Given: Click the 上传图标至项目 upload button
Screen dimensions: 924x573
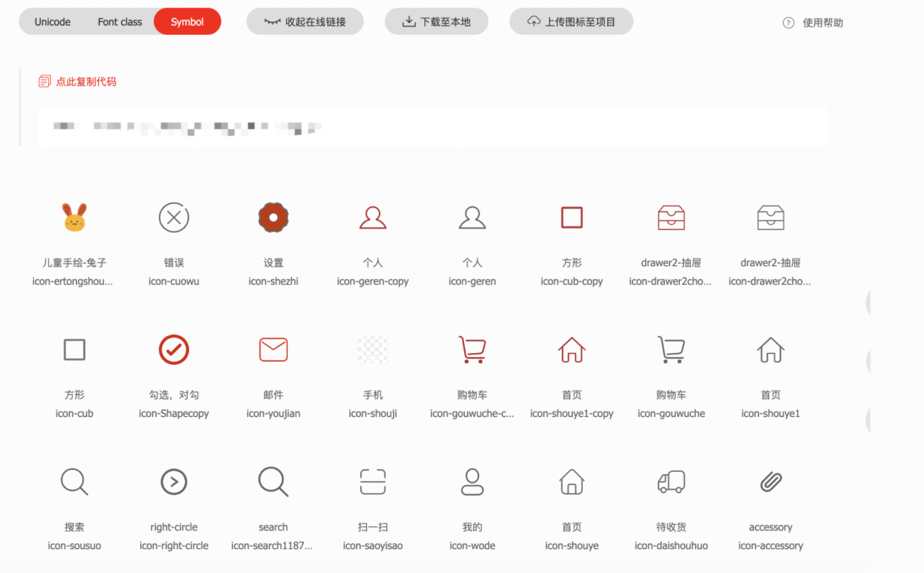Looking at the screenshot, I should (571, 21).
